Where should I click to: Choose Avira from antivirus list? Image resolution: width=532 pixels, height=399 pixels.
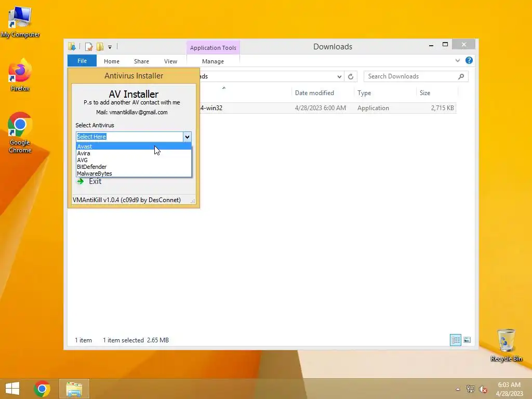(x=134, y=153)
